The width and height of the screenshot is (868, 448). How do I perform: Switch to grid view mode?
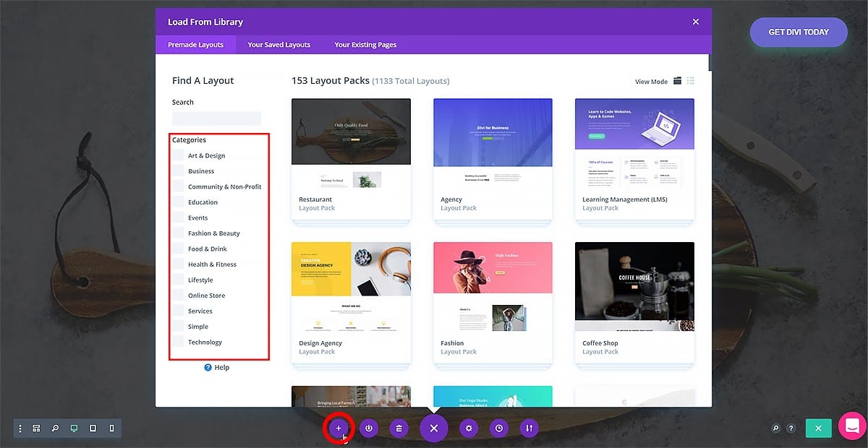coord(678,81)
